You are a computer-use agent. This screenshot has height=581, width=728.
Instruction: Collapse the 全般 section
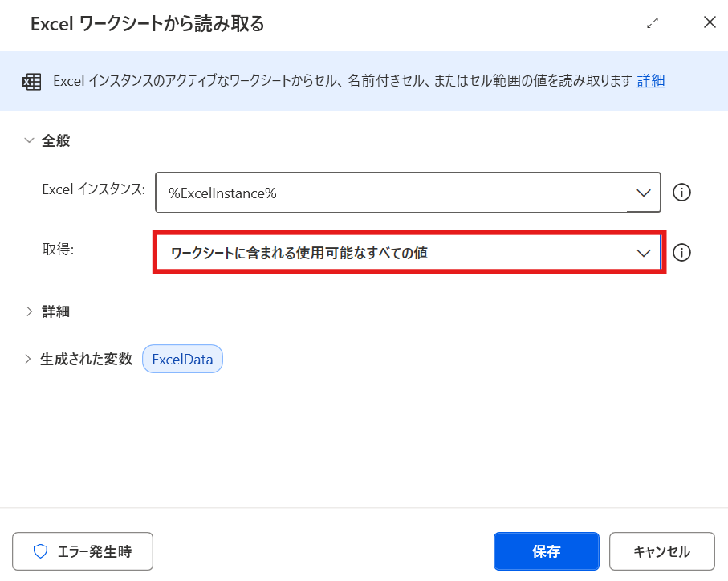coord(29,140)
